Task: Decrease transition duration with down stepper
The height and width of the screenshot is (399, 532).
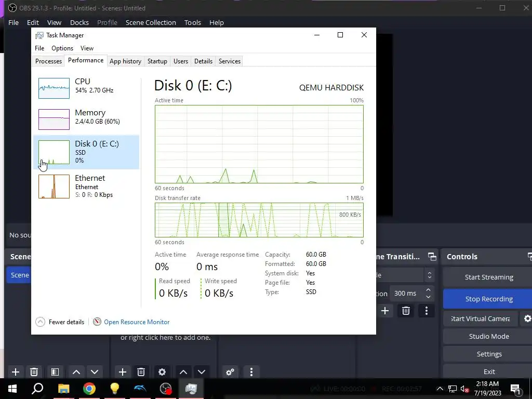Action: pos(429,297)
